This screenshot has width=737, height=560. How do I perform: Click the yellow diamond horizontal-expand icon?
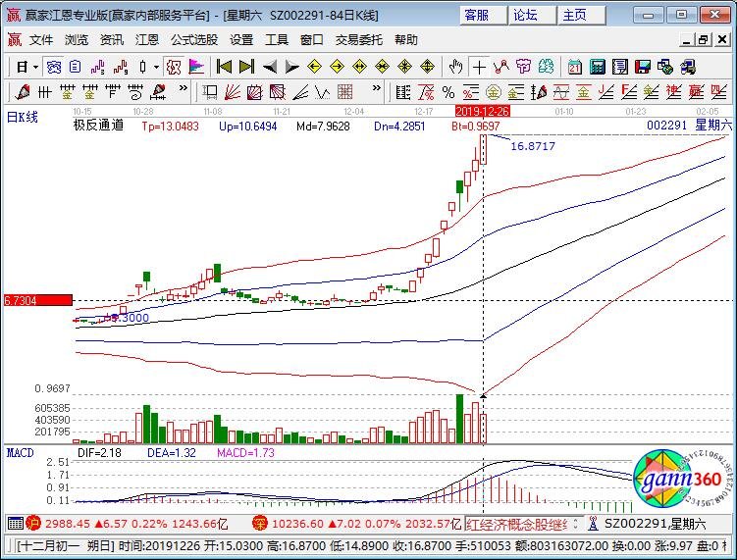pos(359,67)
